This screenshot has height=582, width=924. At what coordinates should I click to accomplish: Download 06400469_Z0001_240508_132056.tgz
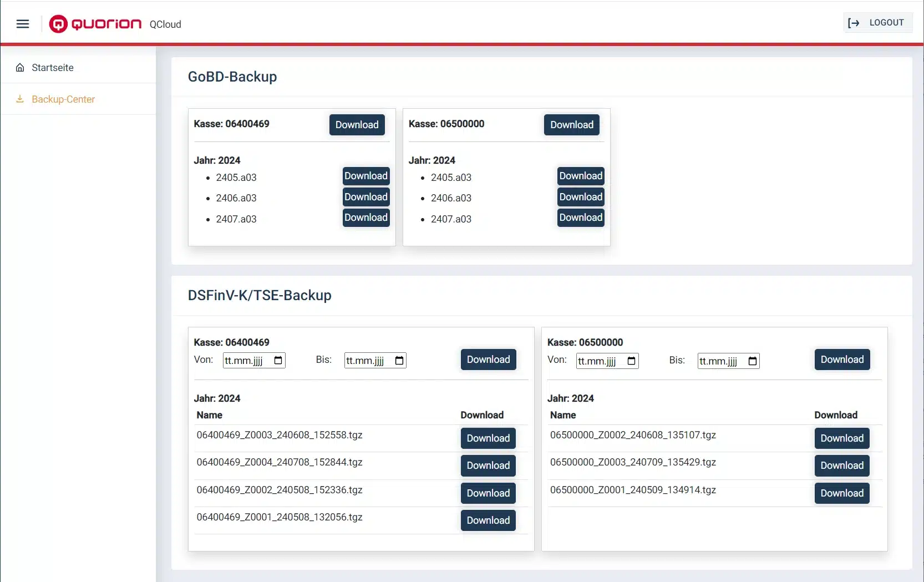point(488,520)
